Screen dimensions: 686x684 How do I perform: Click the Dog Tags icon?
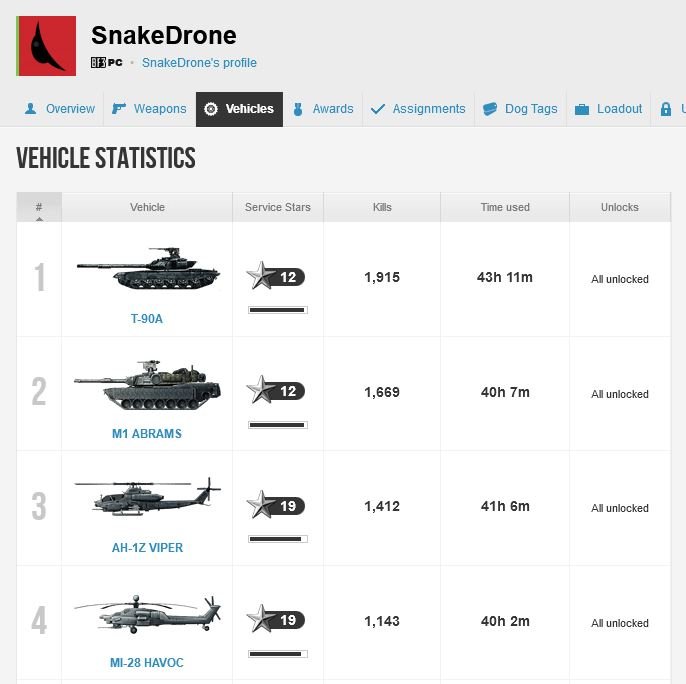490,109
